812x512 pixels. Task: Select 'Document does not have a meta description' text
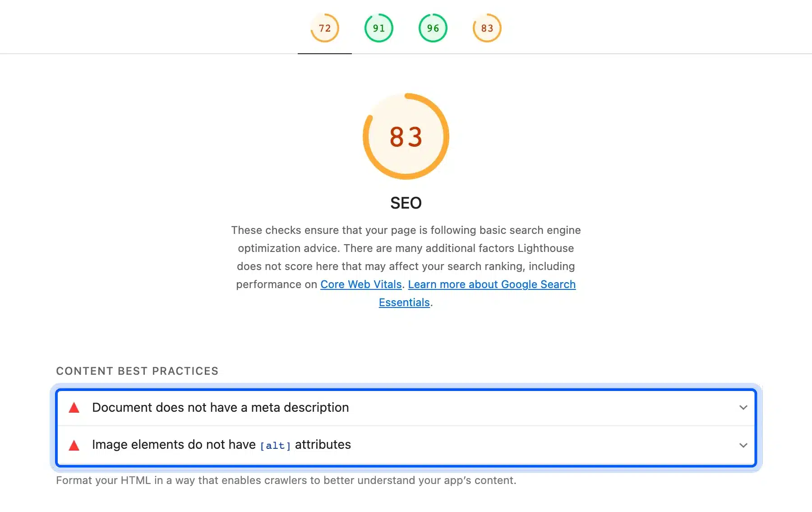click(220, 408)
